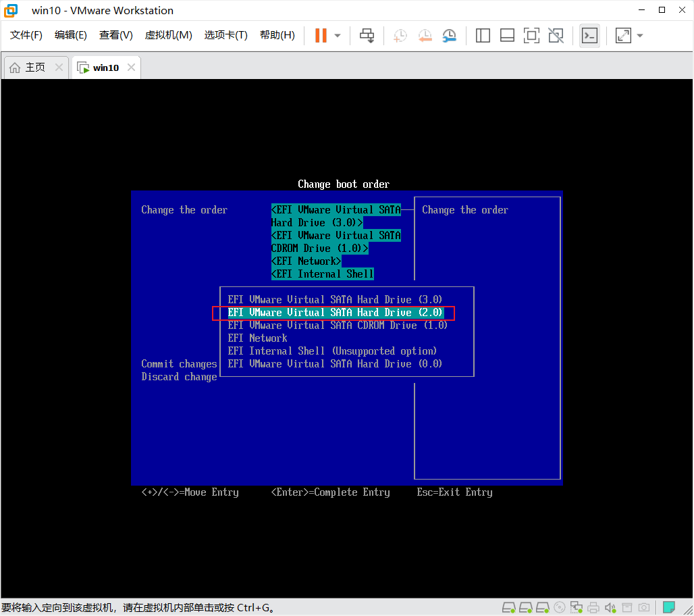Viewport: 694px width, 616px height.
Task: Toggle the console view button
Action: (589, 35)
